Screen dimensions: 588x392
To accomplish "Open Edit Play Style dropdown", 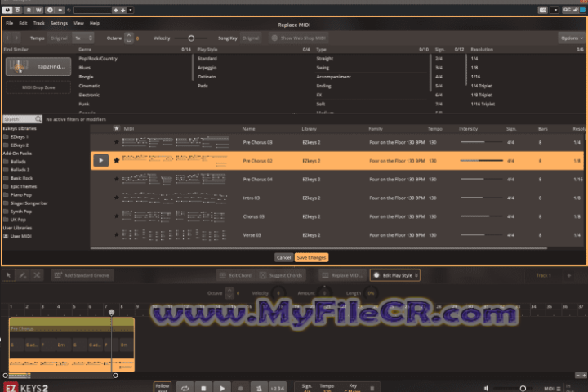I will [395, 275].
